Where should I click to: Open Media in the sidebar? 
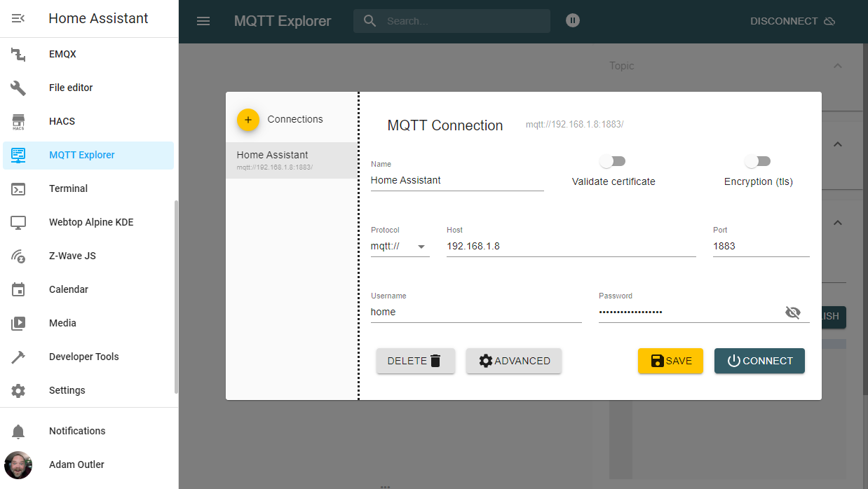point(88,323)
